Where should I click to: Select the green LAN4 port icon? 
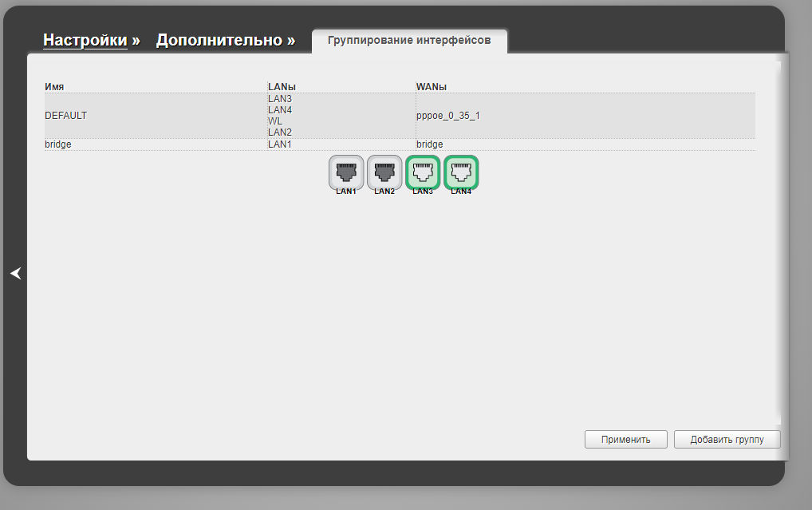coord(461,172)
